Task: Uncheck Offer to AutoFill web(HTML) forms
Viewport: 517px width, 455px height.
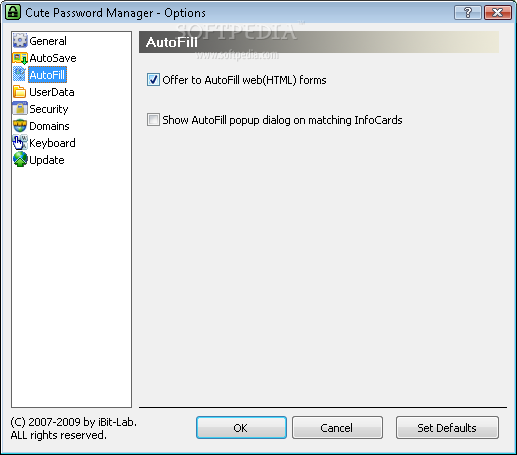Action: [153, 80]
